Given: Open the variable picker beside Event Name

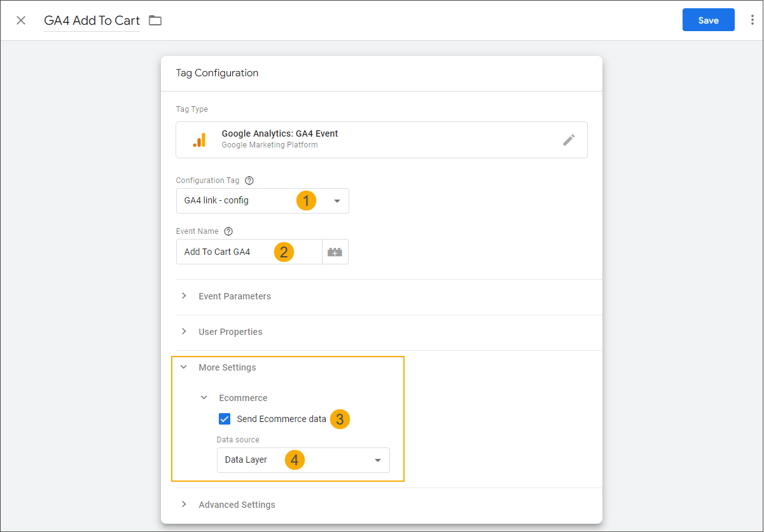Looking at the screenshot, I should point(335,252).
